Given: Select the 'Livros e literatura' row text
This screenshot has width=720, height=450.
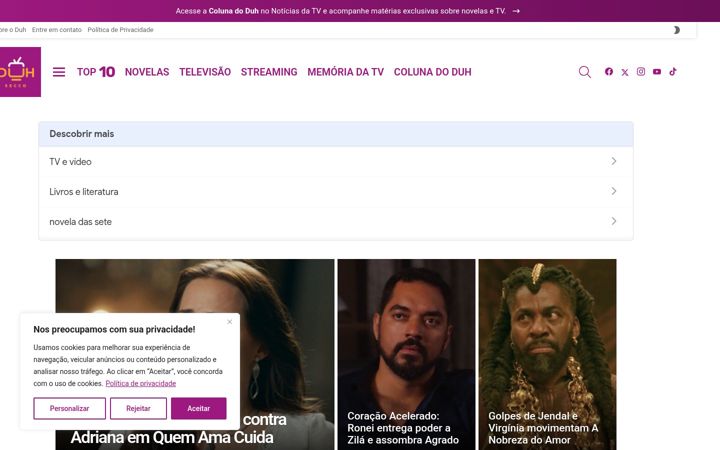Looking at the screenshot, I should tap(84, 192).
